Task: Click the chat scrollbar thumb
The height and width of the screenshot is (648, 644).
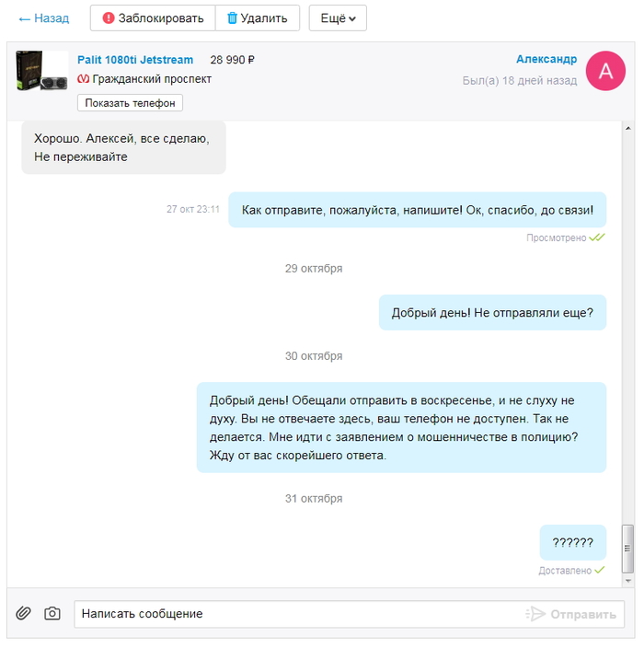Action: click(627, 549)
